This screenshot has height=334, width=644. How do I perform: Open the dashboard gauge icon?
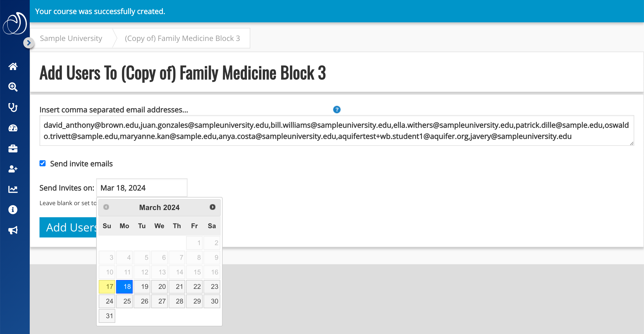(13, 128)
